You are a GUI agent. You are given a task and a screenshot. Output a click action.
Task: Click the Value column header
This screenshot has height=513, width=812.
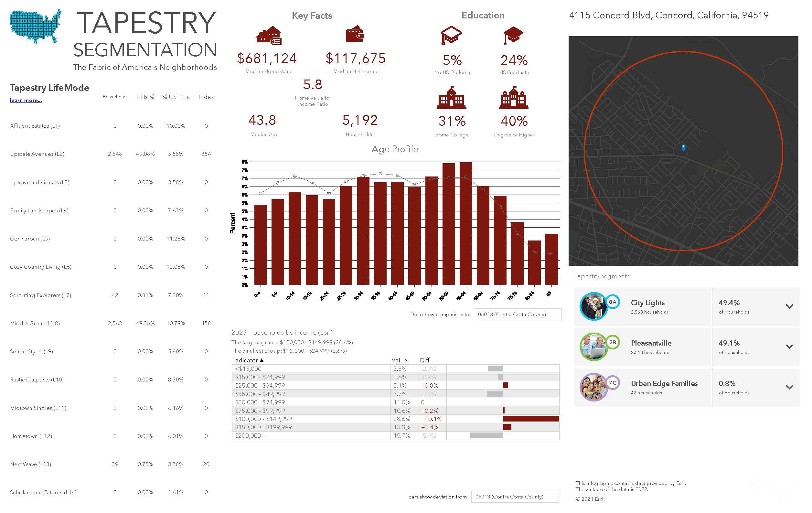[399, 360]
